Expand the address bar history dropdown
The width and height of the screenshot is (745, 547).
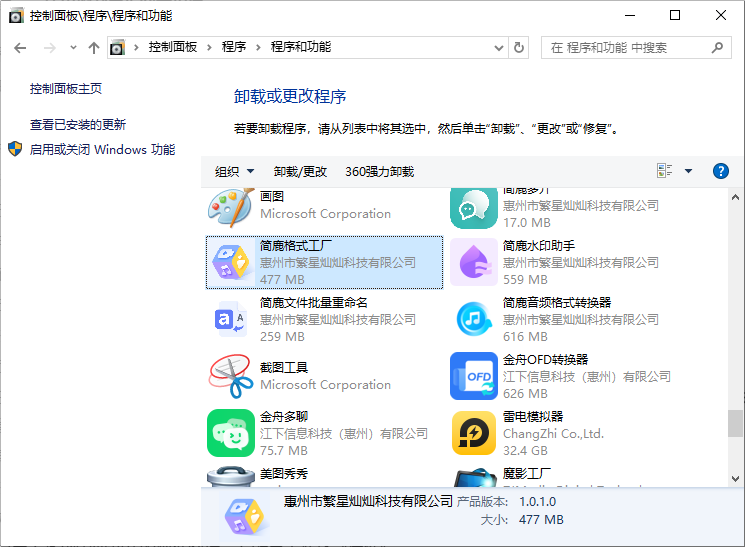tap(499, 48)
